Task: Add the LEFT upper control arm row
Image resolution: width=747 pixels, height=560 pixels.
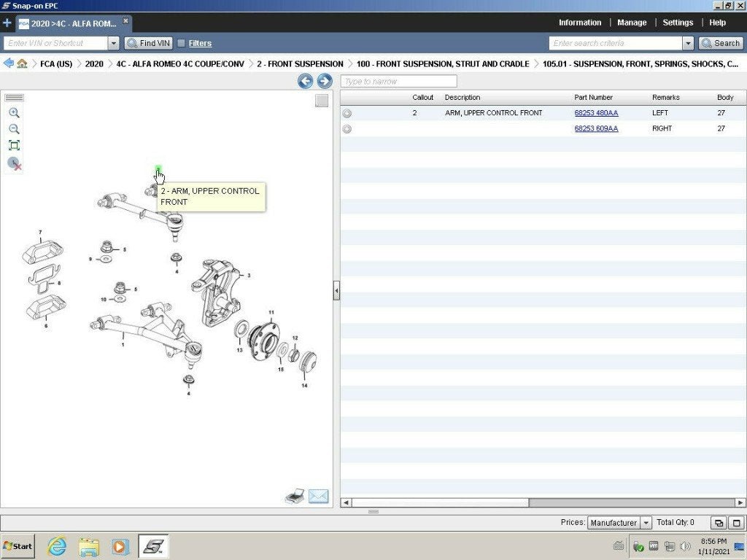Action: coord(347,113)
